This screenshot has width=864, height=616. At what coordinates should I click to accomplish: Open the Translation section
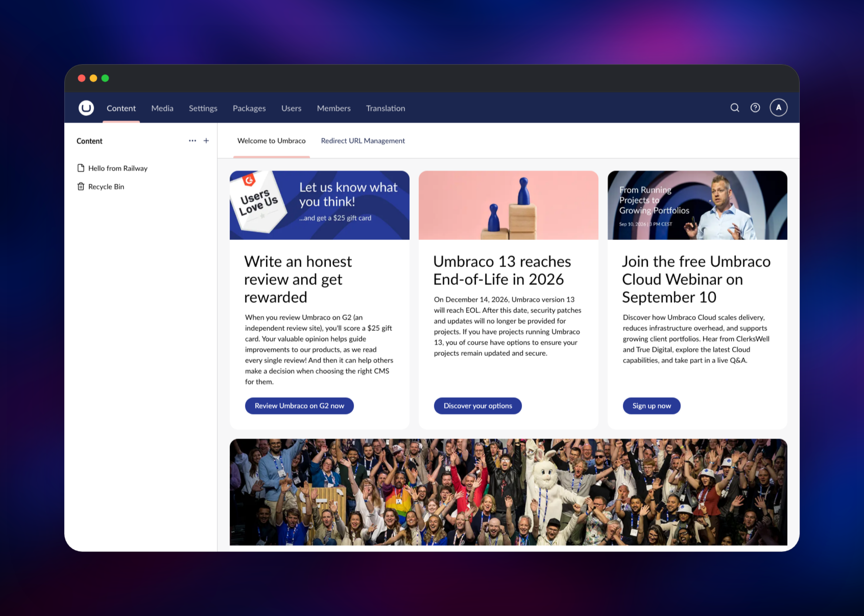coord(385,109)
